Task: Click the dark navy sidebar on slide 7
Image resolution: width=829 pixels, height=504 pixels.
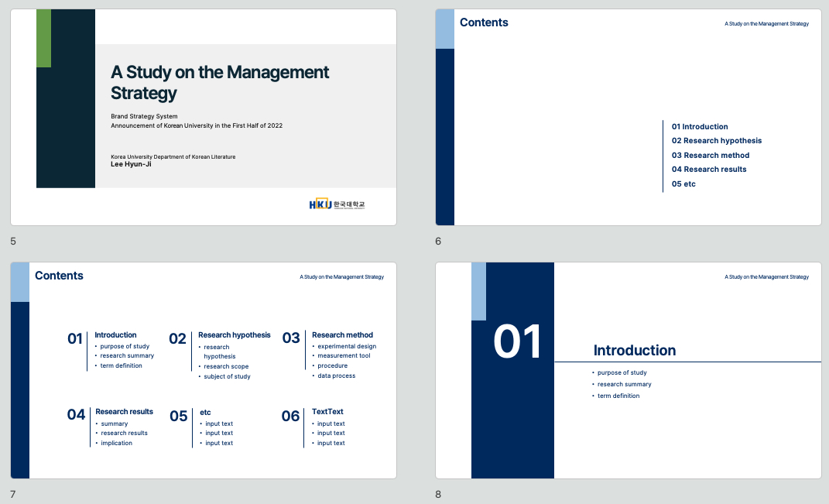Action: 20,390
